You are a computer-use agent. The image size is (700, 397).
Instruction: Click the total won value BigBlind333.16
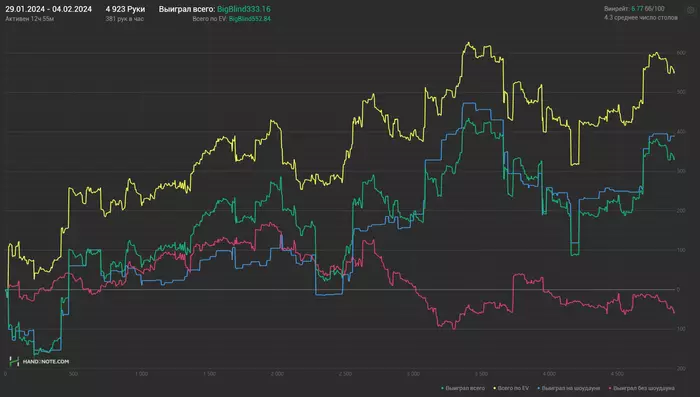coord(244,9)
